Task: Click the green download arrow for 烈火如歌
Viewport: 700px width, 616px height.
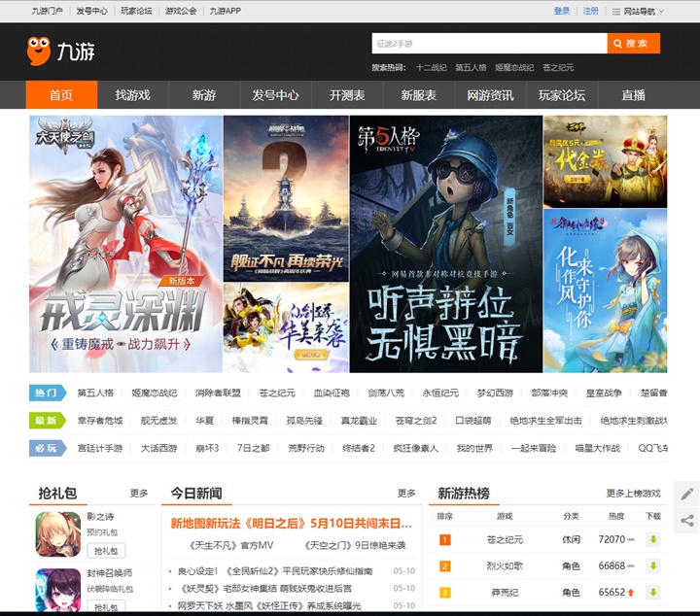Action: pos(652,565)
